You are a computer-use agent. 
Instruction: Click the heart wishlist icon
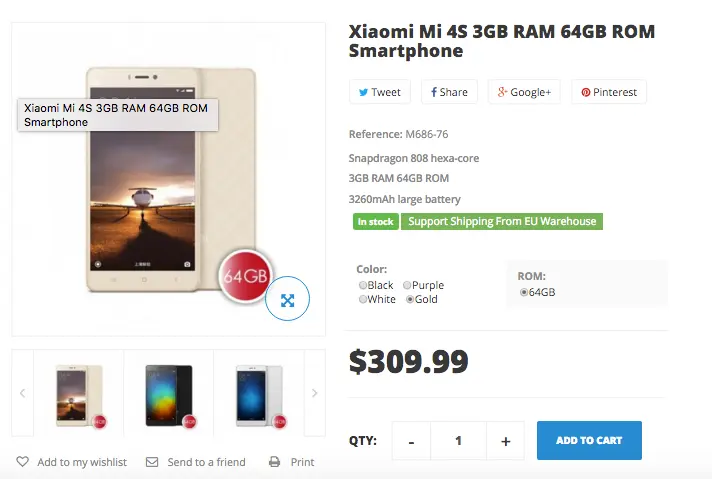(23, 462)
